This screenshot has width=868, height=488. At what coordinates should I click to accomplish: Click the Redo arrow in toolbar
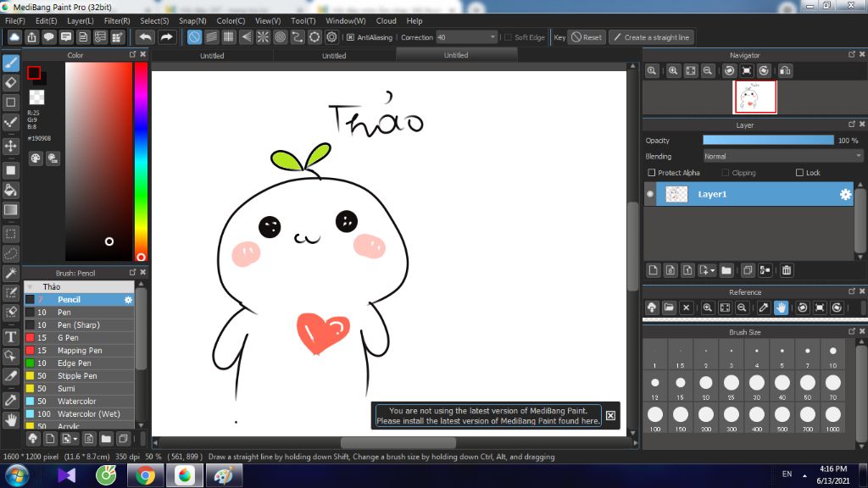click(x=166, y=37)
